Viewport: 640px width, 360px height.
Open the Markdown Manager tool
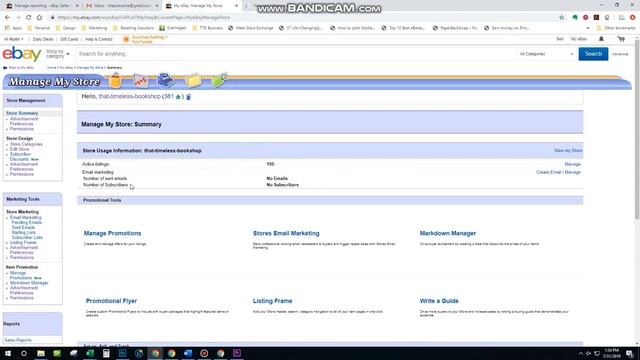[x=448, y=233]
